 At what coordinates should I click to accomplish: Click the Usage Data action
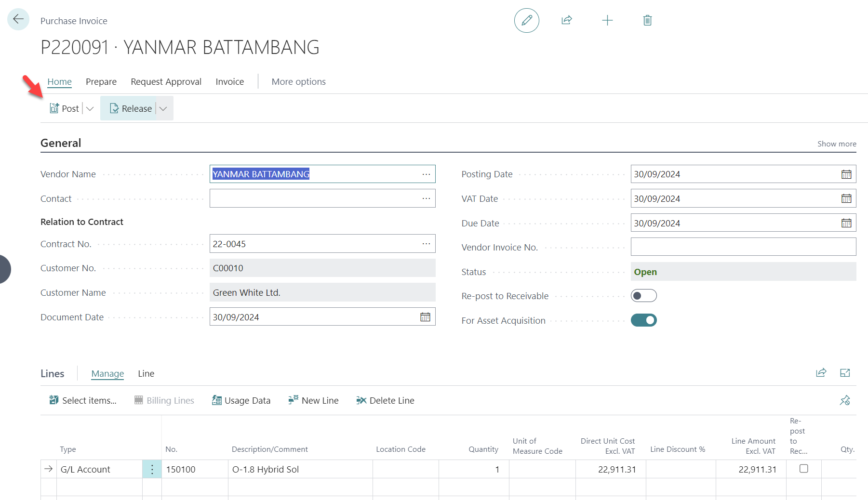(241, 400)
